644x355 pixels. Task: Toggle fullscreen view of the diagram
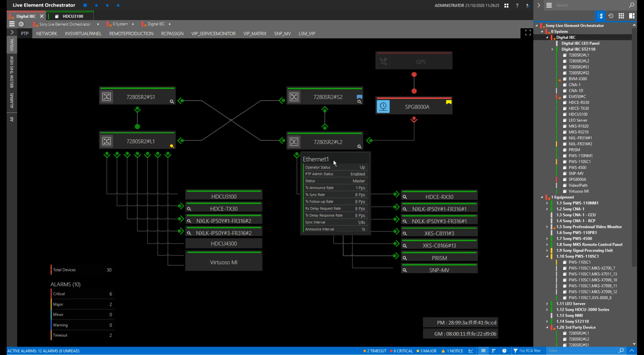(x=528, y=33)
